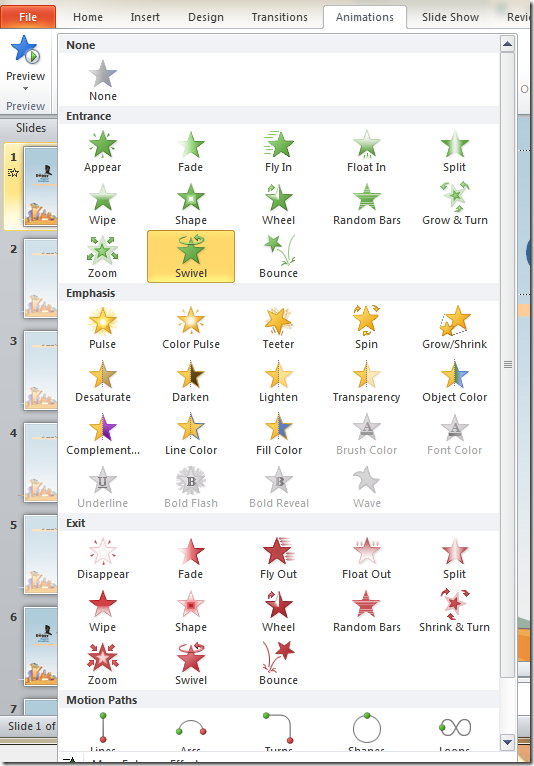This screenshot has height=766, width=534.
Task: Open the Design ribbon tab
Action: [206, 17]
